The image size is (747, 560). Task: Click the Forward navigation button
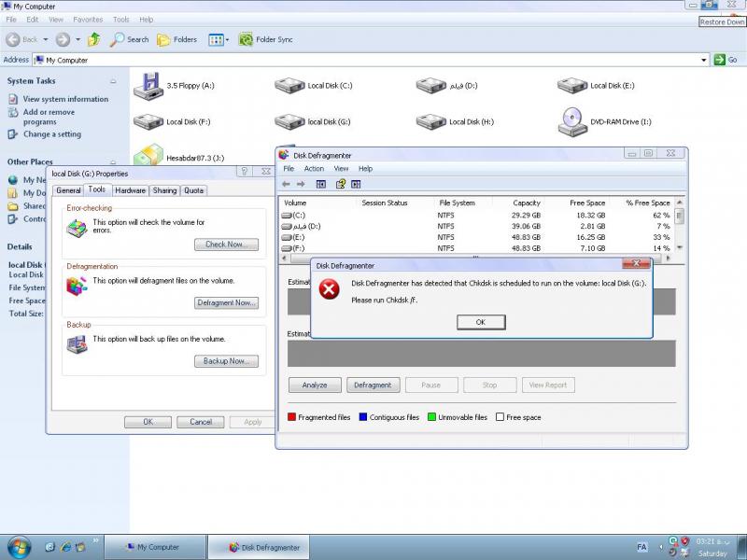tap(63, 39)
